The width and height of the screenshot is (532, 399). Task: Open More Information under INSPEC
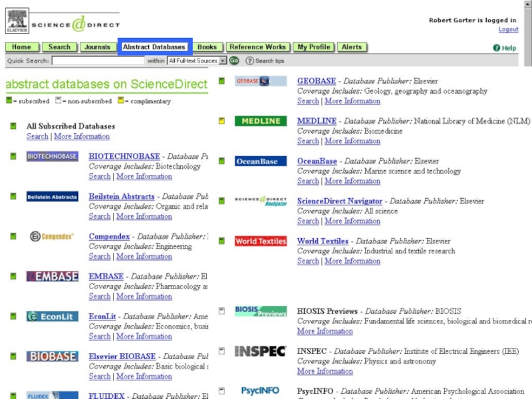coord(325,371)
